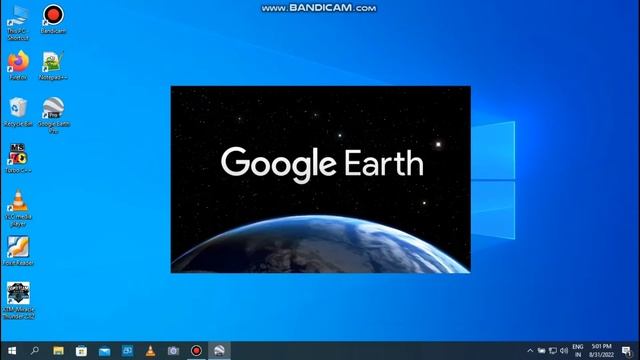Open Microsoft Store from the taskbar

pos(81,351)
